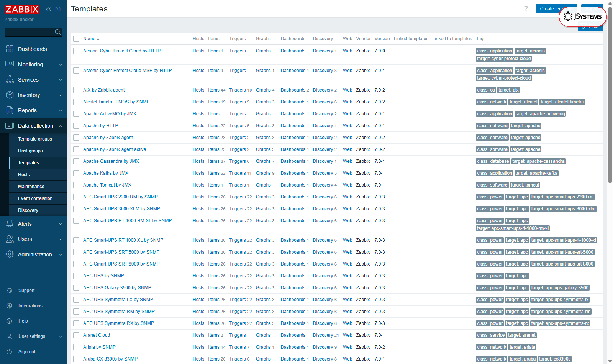Click the Data collection download icon
Image resolution: width=613 pixels, height=364 pixels.
click(x=10, y=126)
